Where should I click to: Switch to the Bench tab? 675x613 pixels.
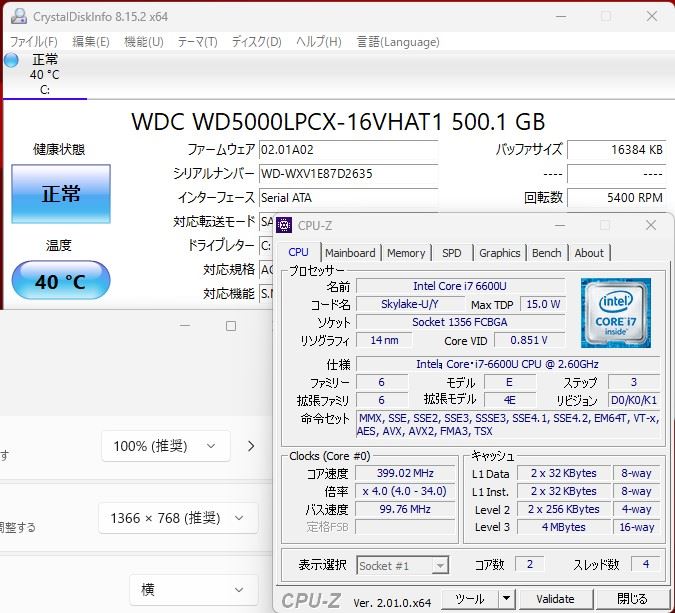click(546, 253)
